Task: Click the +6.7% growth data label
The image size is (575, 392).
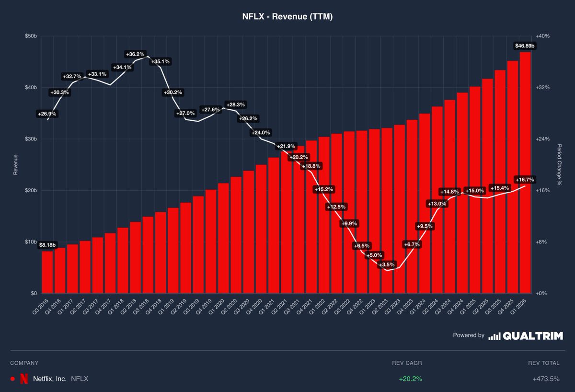Action: pos(412,244)
